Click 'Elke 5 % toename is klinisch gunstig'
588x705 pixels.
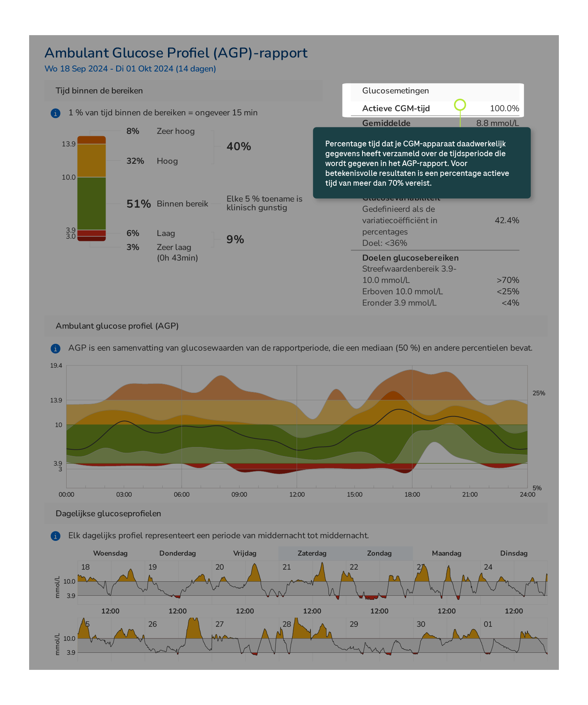[264, 203]
